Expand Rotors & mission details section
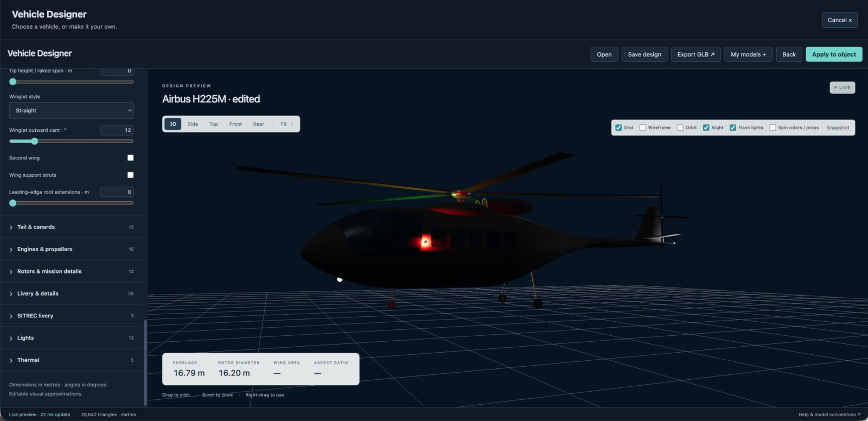This screenshot has width=868, height=421. [x=72, y=271]
